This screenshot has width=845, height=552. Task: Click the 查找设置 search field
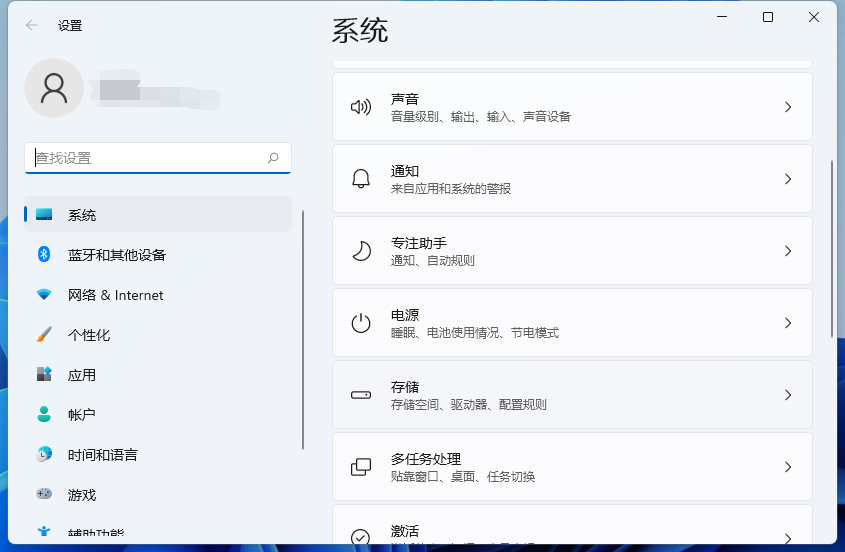(150, 158)
